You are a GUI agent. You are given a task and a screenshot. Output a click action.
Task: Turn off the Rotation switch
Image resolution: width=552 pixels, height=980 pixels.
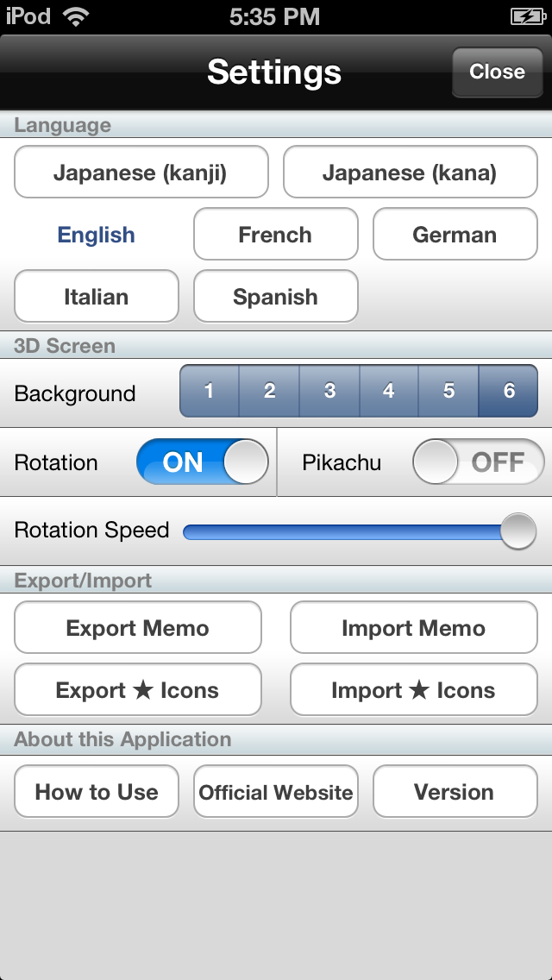202,462
